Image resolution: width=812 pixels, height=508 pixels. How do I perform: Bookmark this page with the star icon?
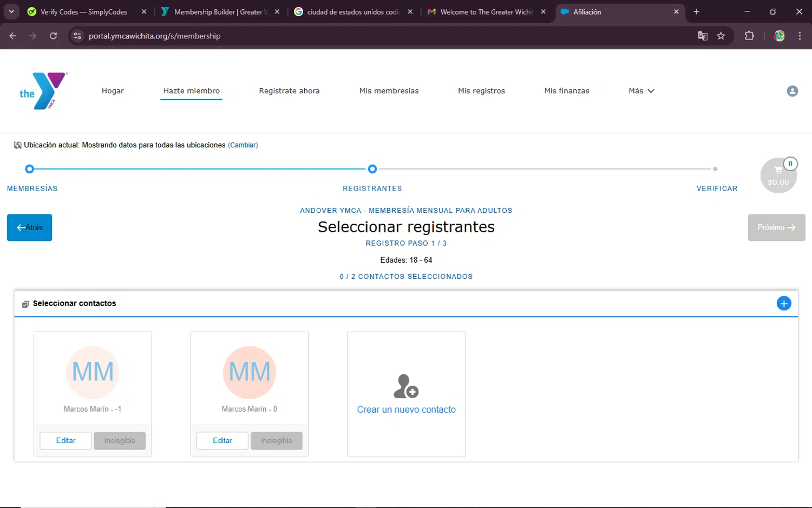tap(721, 36)
